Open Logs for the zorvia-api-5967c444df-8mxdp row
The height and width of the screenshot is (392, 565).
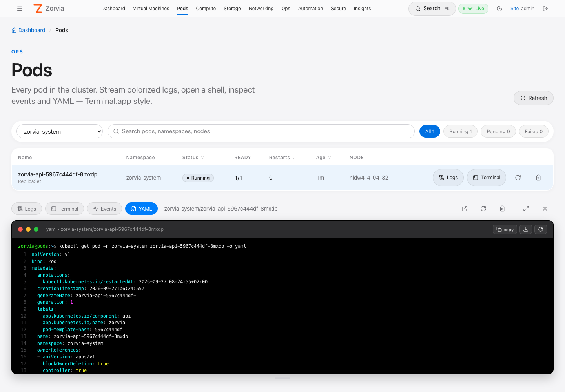tap(448, 178)
